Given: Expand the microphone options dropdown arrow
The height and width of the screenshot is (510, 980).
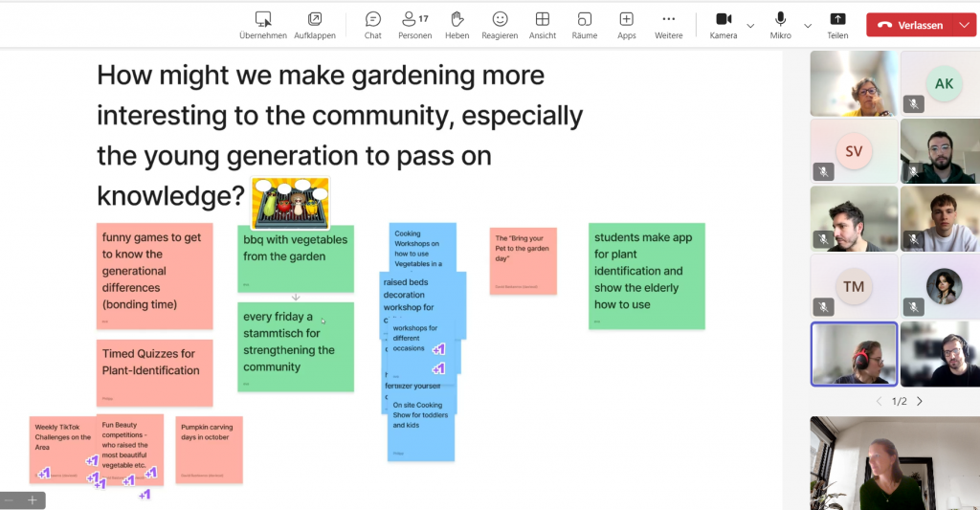Looking at the screenshot, I should point(808,26).
